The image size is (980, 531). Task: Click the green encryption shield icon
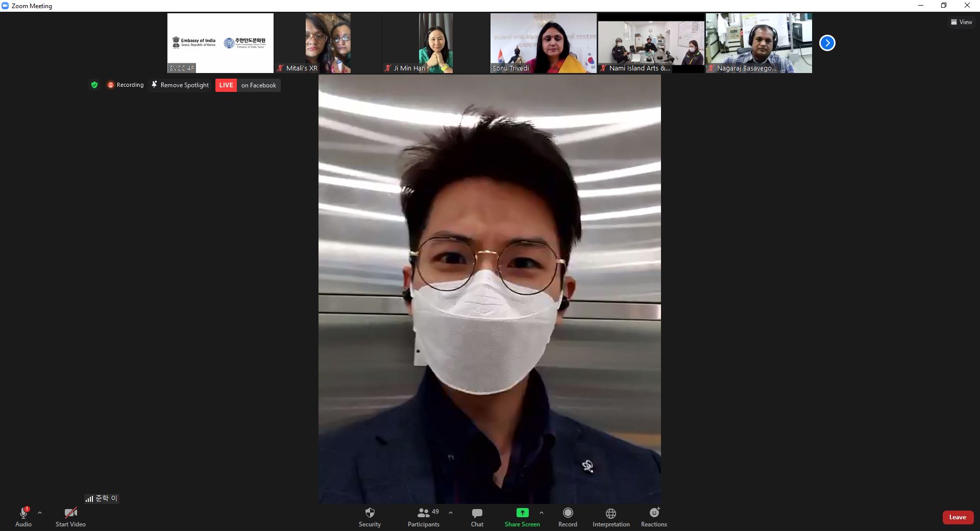click(94, 85)
